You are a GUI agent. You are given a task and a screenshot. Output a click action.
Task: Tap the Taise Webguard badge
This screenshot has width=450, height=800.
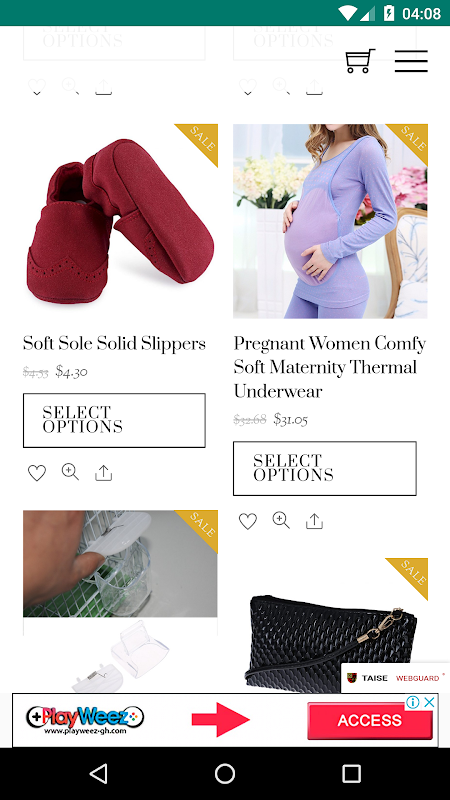point(395,678)
